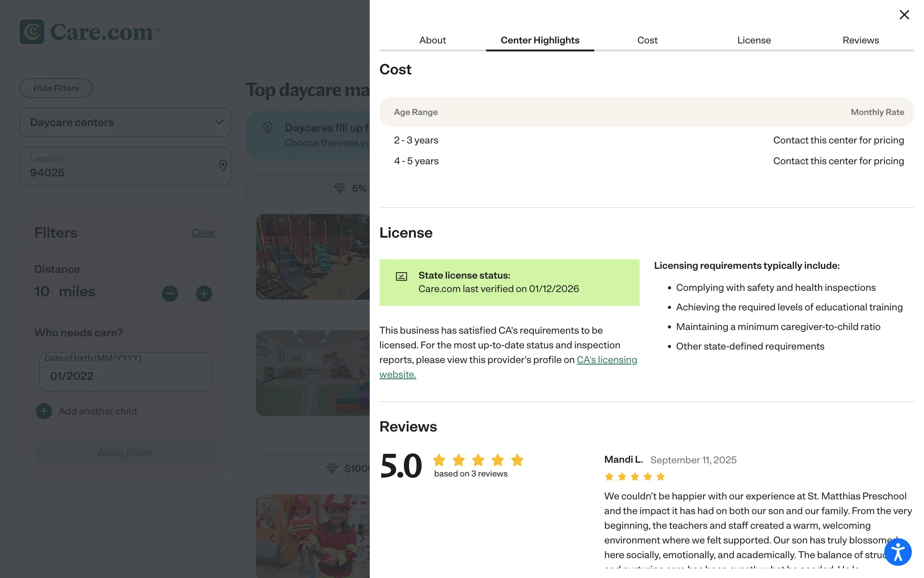924x578 pixels.
Task: Open CA's licensing website link
Action: click(x=606, y=360)
